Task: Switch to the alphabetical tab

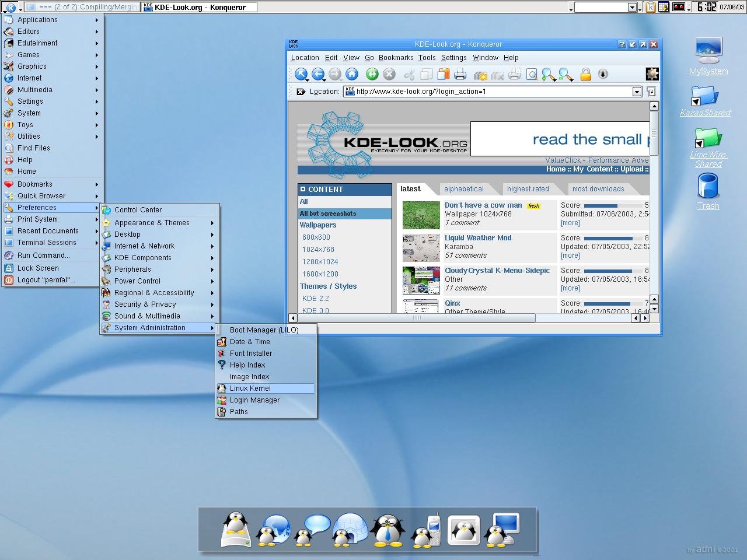Action: pyautogui.click(x=464, y=189)
